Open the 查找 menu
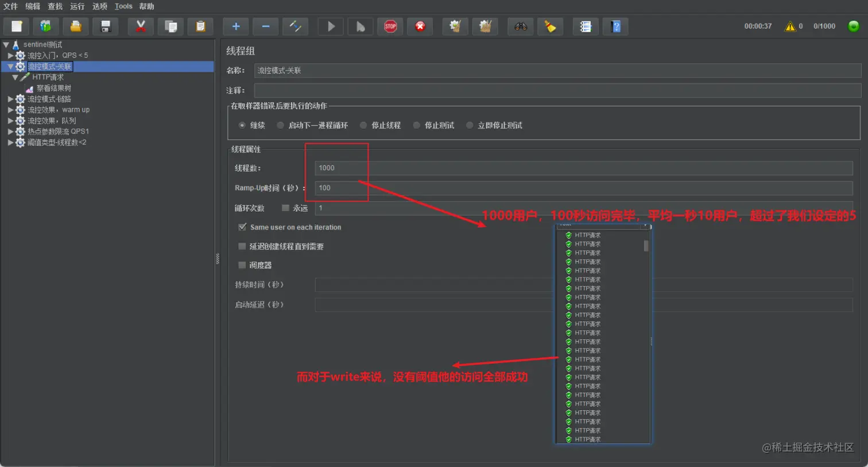Screen dimensions: 868x467 click(x=55, y=6)
